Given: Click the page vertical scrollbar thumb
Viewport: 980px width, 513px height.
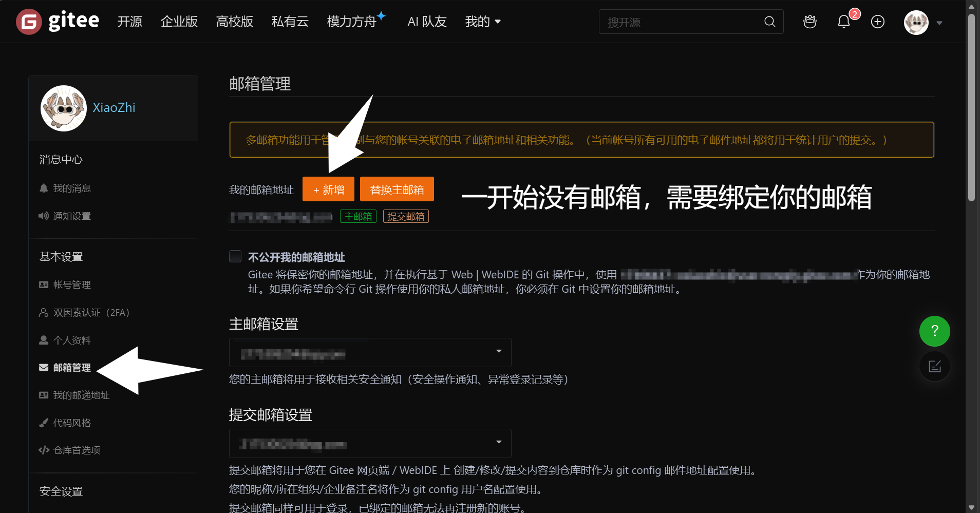Looking at the screenshot, I should pyautogui.click(x=971, y=108).
